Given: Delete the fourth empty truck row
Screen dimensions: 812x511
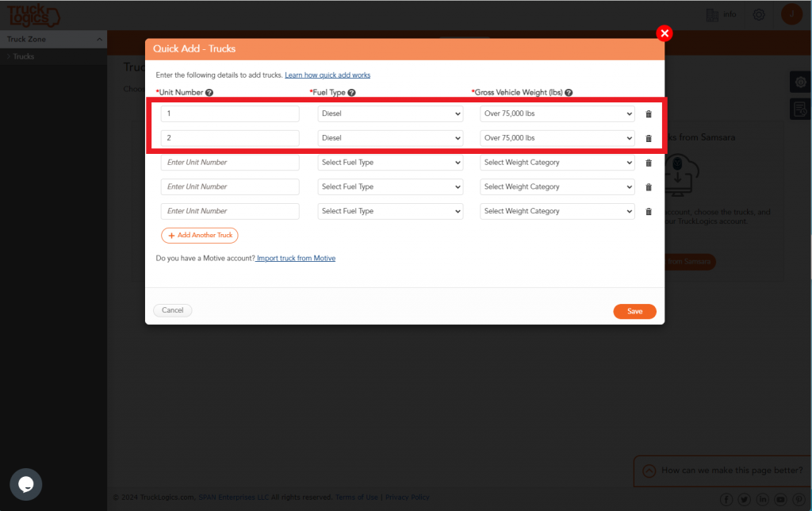Looking at the screenshot, I should pyautogui.click(x=649, y=187).
